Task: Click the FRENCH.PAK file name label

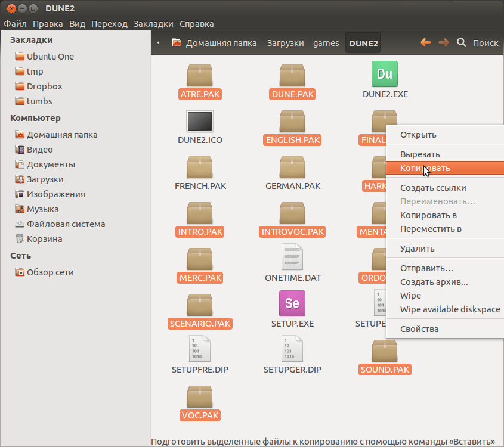Action: click(x=200, y=186)
